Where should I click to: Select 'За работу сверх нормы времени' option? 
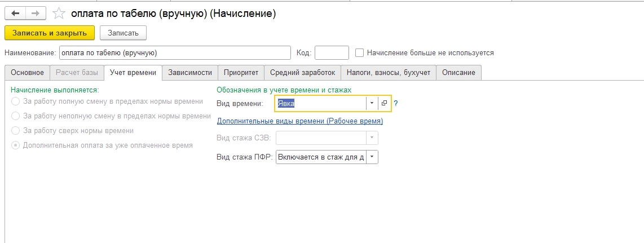(15, 131)
